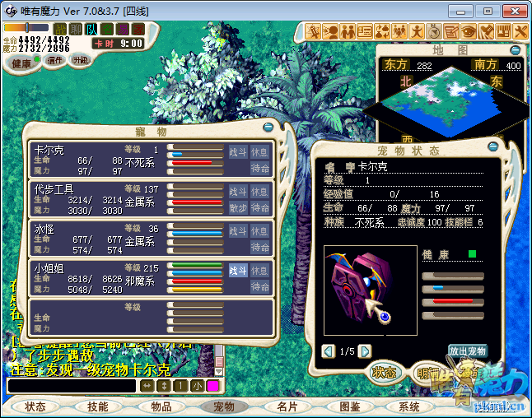Toggle the 聊 (chat) mode switch

tap(76, 30)
